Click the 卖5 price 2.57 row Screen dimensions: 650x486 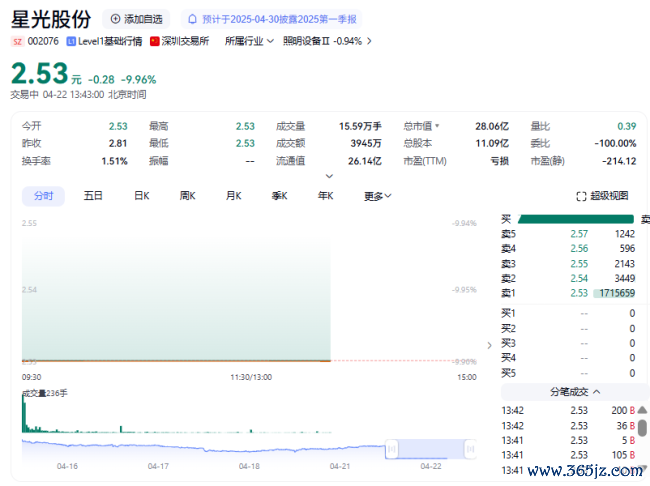pos(568,234)
